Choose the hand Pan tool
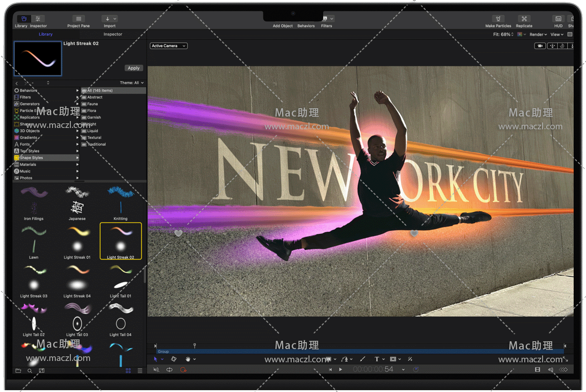This screenshot has height=392, width=586. 188,359
